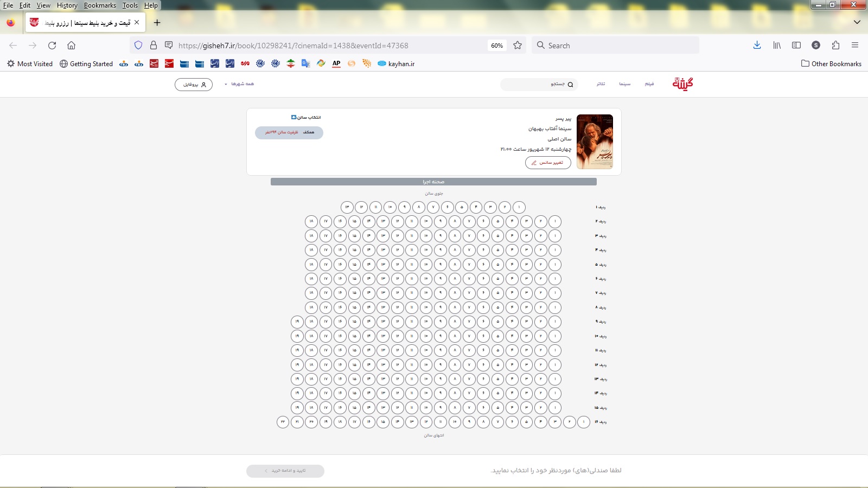This screenshot has height=488, width=868.
Task: Open the Other Bookmarks folder
Action: pos(831,63)
